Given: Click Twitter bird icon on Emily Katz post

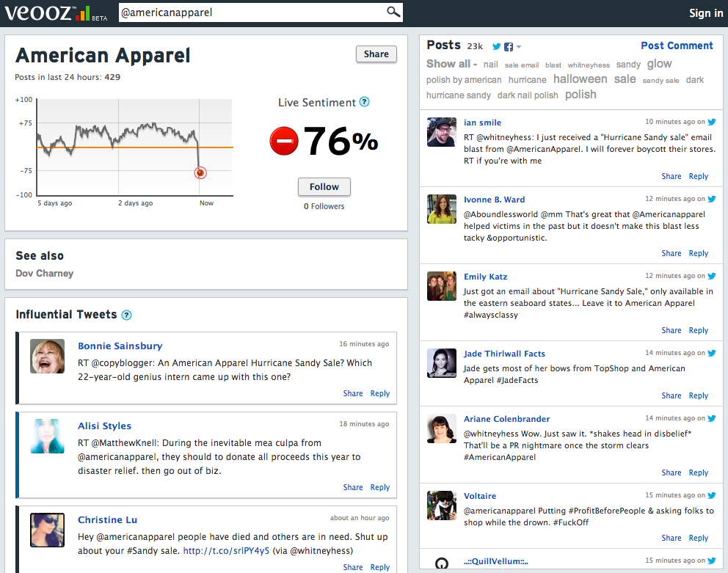Looking at the screenshot, I should (x=712, y=276).
